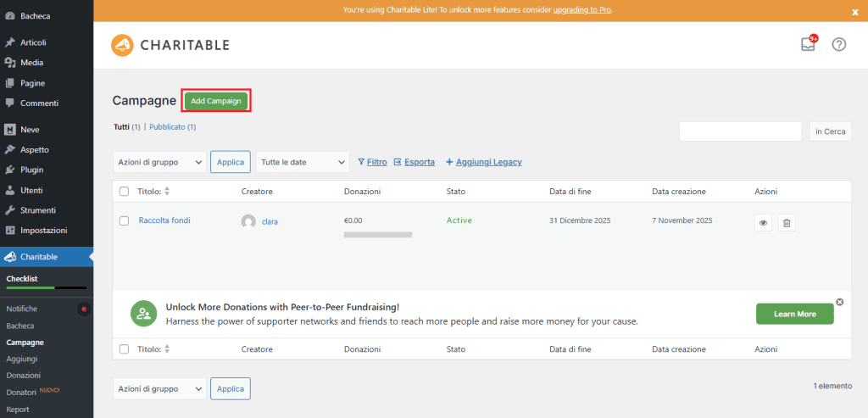This screenshot has width=868, height=418.
Task: Open the upgrading to Pro link
Action: [x=581, y=10]
